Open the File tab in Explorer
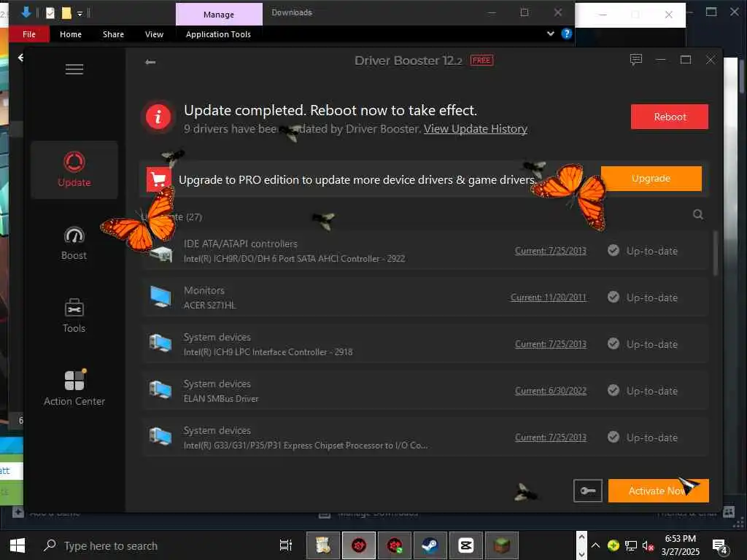 tap(29, 34)
